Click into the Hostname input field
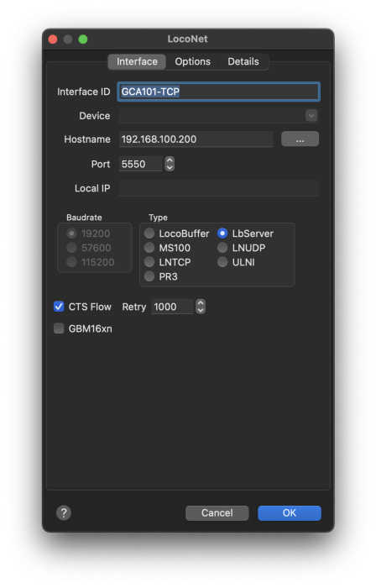Screen dimensions: 376x588 196,139
